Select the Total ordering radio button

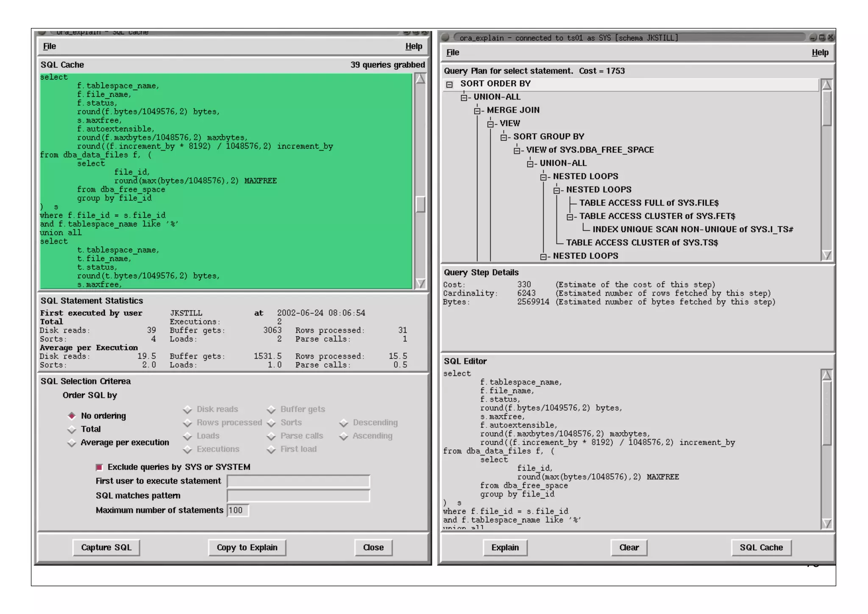point(72,430)
